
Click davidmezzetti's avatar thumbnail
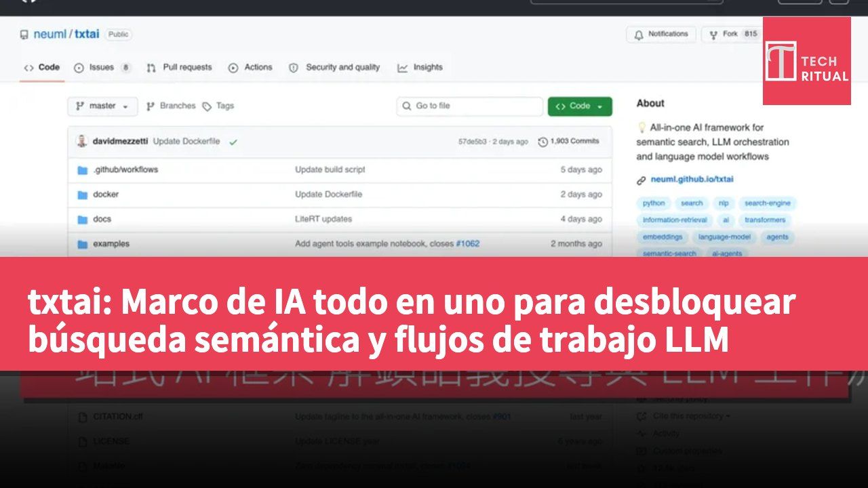point(82,141)
